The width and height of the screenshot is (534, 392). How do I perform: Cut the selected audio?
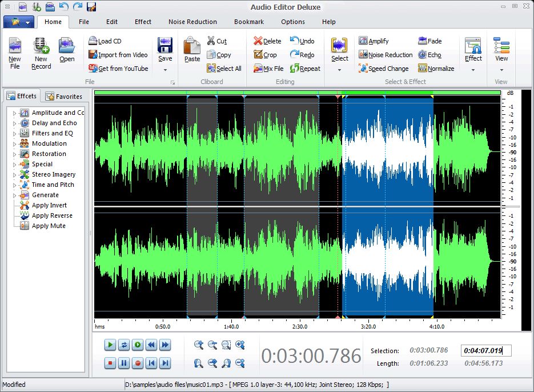tap(217, 41)
